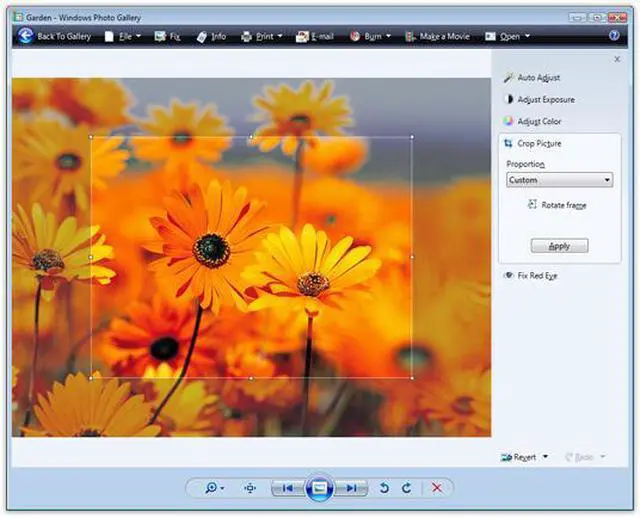The image size is (640, 518).
Task: Select the Fix Red Eye tool
Action: tap(536, 275)
